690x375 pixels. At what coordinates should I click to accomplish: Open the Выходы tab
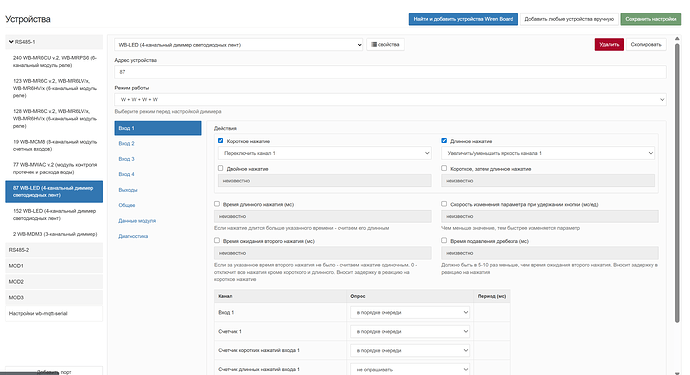click(128, 190)
